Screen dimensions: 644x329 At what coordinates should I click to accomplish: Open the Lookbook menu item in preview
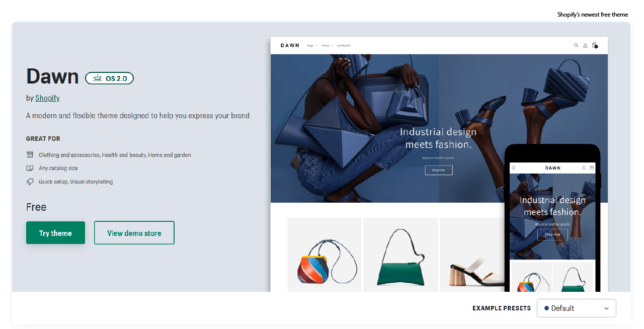(344, 45)
